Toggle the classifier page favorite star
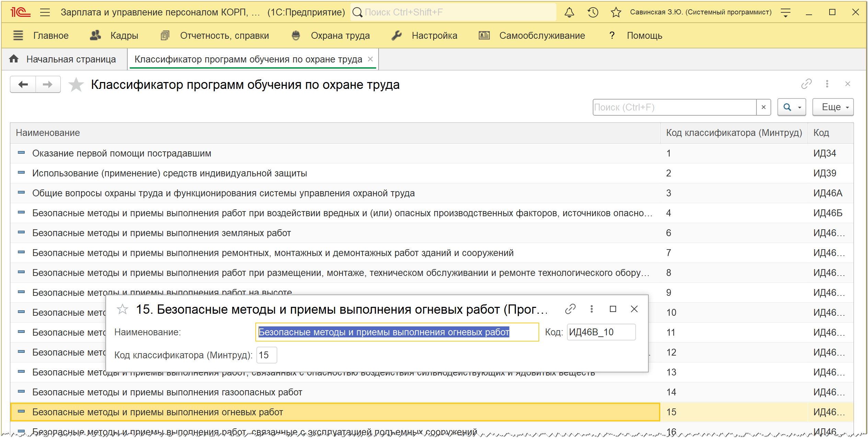 tap(76, 85)
